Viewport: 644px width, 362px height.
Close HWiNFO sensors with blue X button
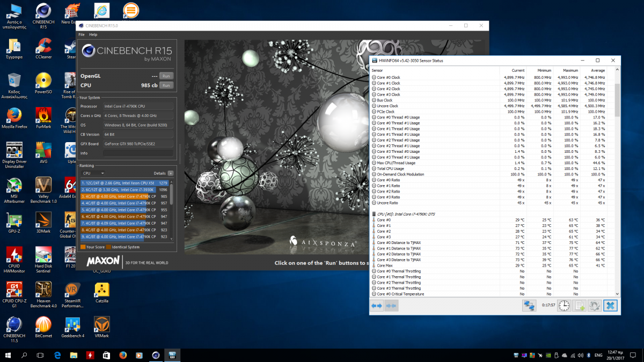point(610,306)
